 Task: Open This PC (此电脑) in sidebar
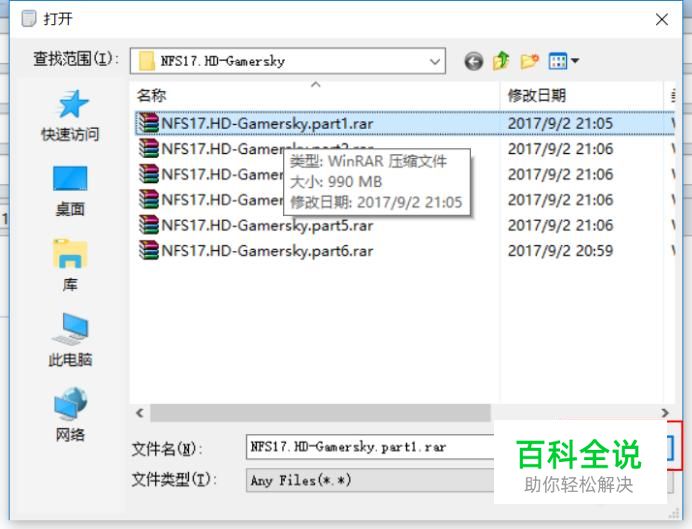(x=70, y=340)
